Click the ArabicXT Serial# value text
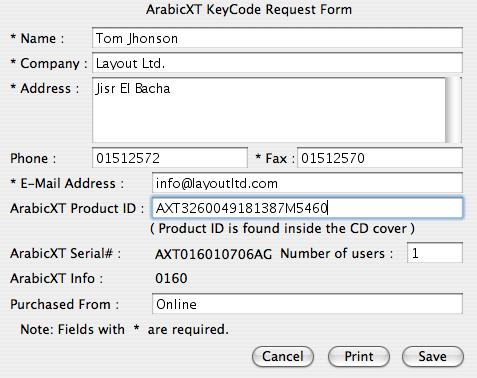 point(214,254)
